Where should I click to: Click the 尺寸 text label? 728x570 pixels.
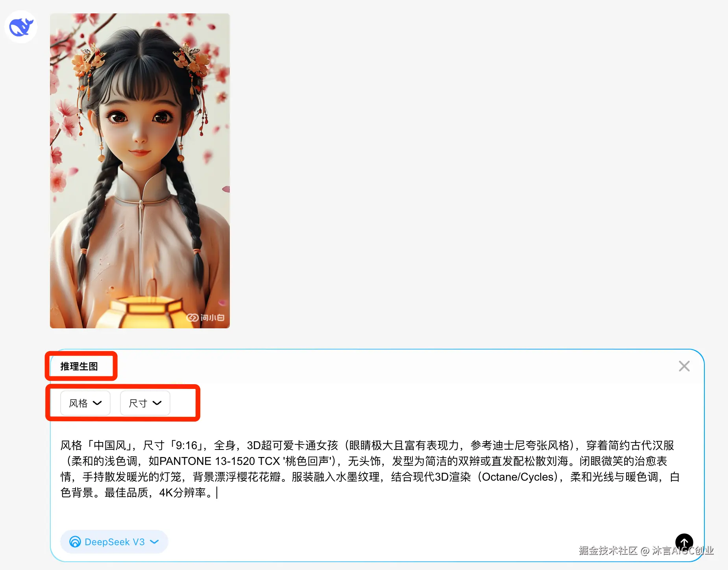click(138, 403)
